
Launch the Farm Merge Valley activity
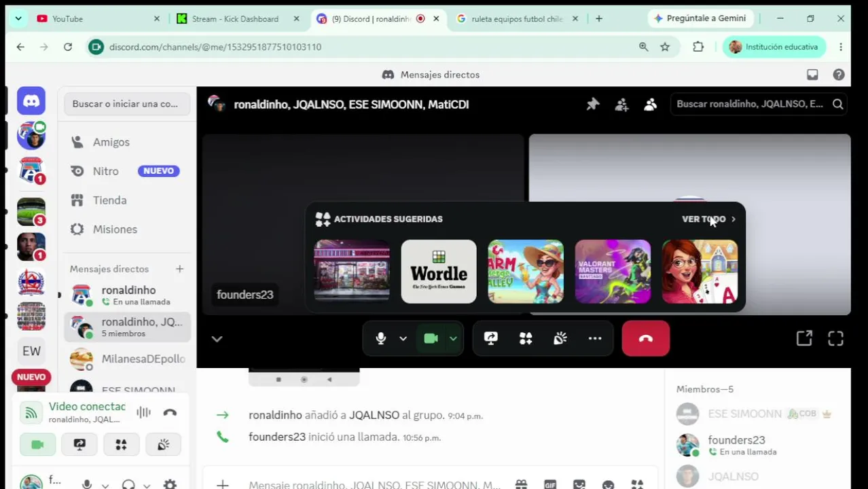(x=526, y=271)
